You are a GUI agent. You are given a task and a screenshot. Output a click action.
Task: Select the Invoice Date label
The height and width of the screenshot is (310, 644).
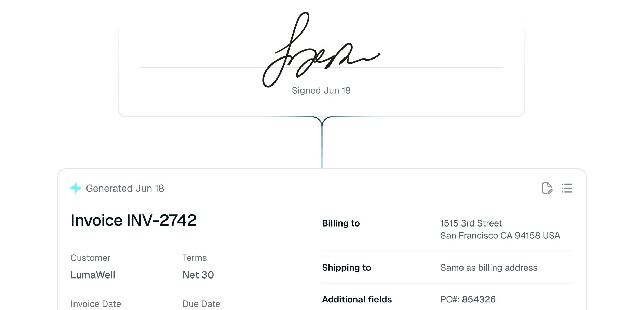coord(96,304)
